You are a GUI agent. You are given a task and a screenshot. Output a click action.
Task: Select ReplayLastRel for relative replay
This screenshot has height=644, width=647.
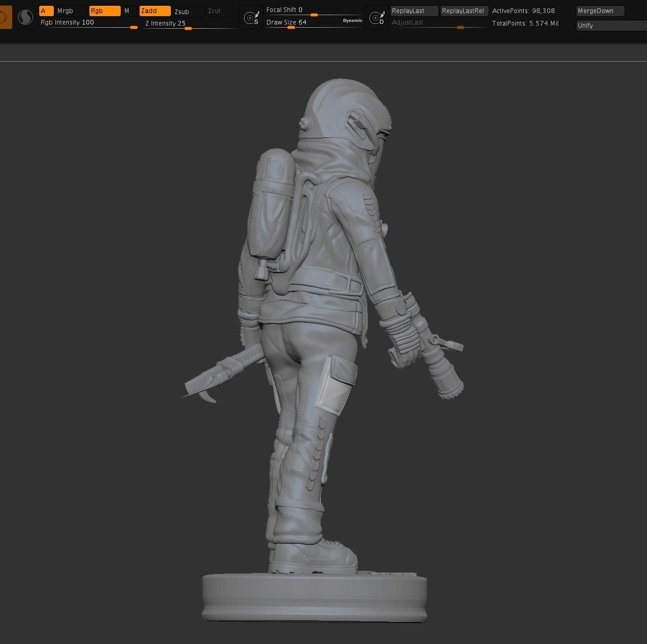[464, 10]
